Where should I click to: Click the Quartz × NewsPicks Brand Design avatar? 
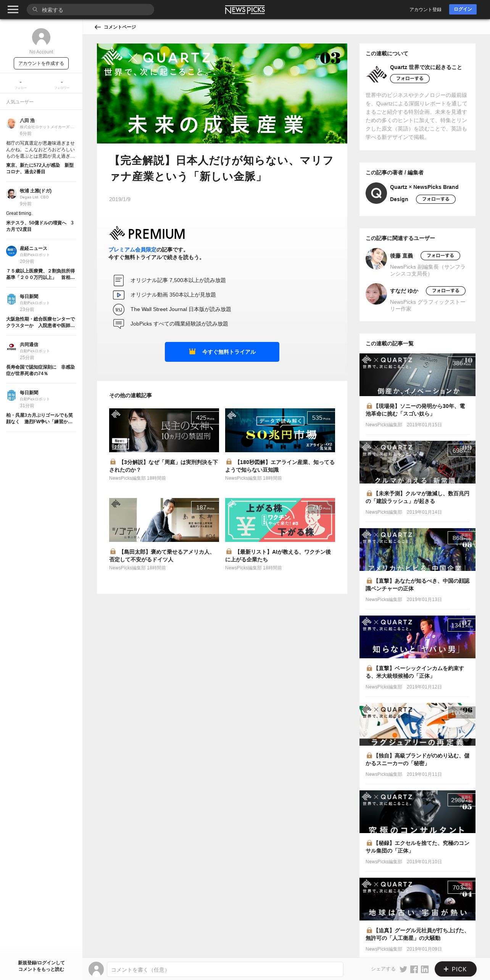click(376, 193)
